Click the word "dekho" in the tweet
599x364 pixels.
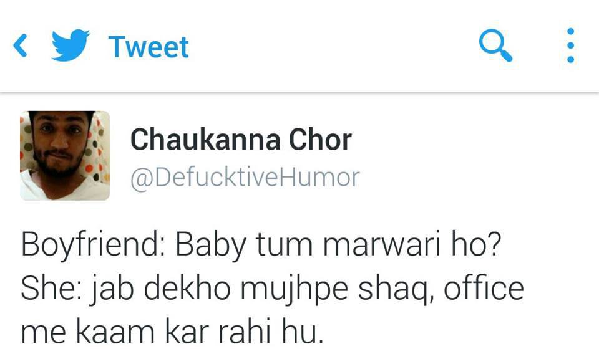187,289
